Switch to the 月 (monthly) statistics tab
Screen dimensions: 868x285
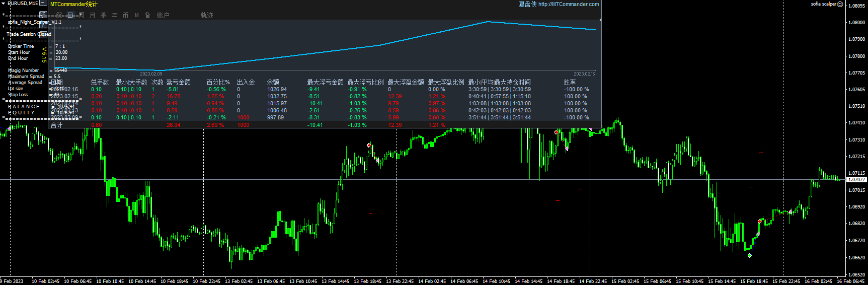(x=93, y=16)
